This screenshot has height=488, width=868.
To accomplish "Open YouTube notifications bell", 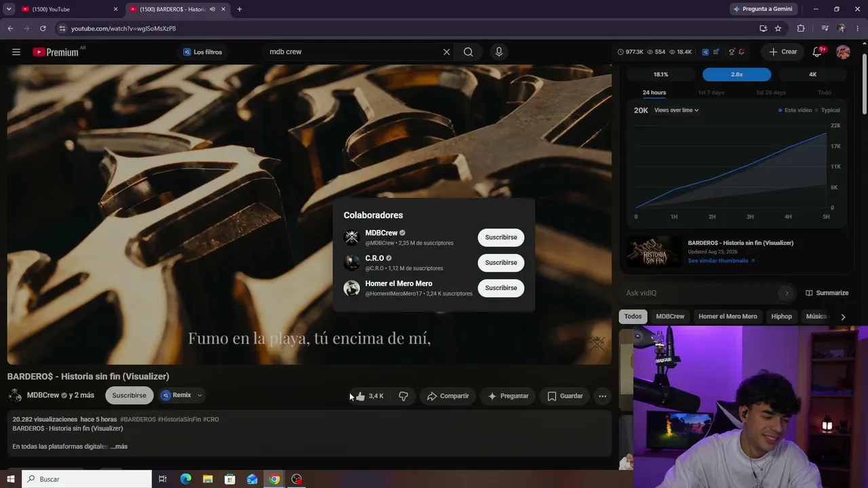I will pos(818,52).
